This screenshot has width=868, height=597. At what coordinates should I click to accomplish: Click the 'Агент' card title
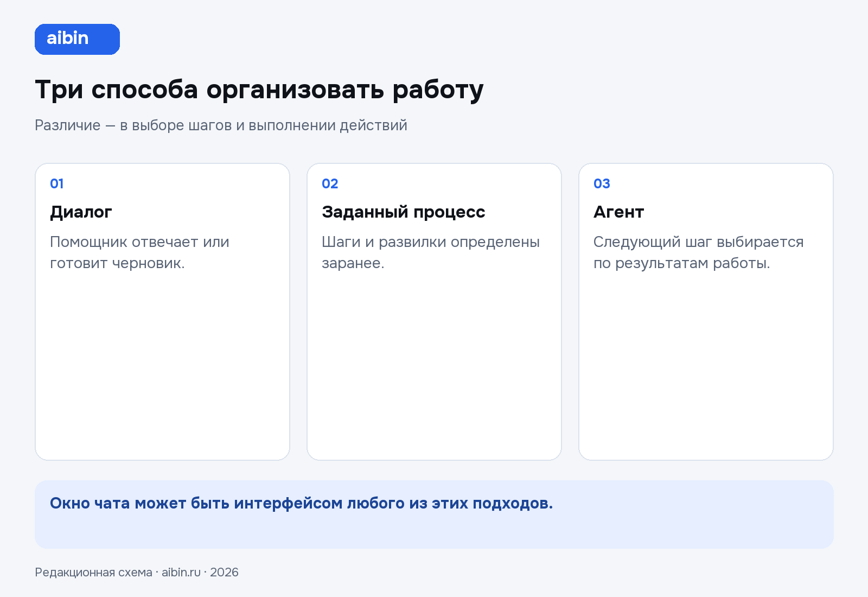click(x=618, y=212)
